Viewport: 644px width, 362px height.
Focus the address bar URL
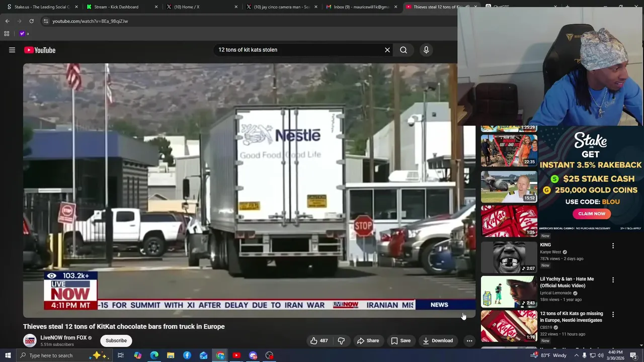[x=90, y=21]
